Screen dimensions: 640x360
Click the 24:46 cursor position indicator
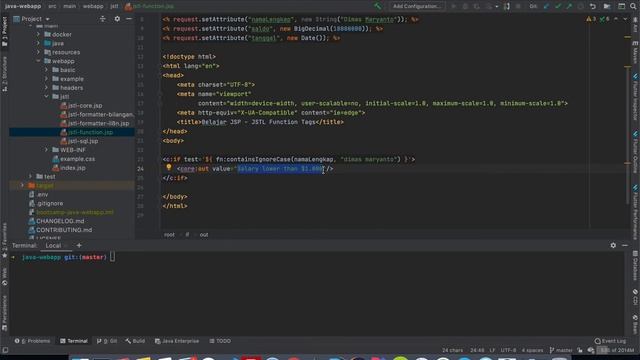(x=477, y=350)
